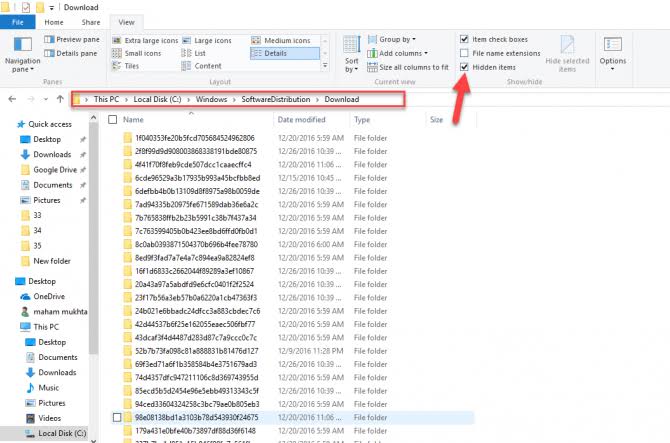Open the Navigation pane menu icon
This screenshot has height=443, width=670.
23,44
